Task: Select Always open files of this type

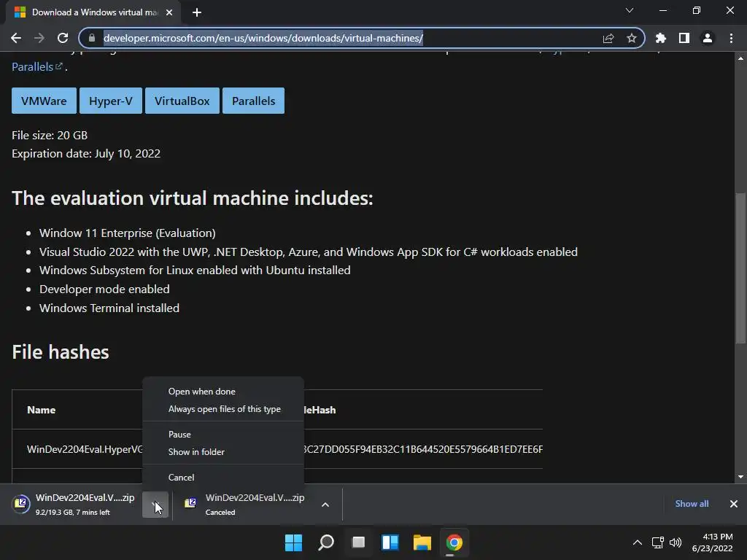Action: [x=223, y=409]
